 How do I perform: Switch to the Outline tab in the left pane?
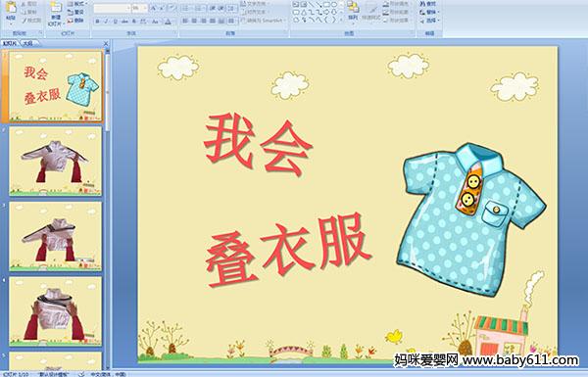[x=27, y=43]
